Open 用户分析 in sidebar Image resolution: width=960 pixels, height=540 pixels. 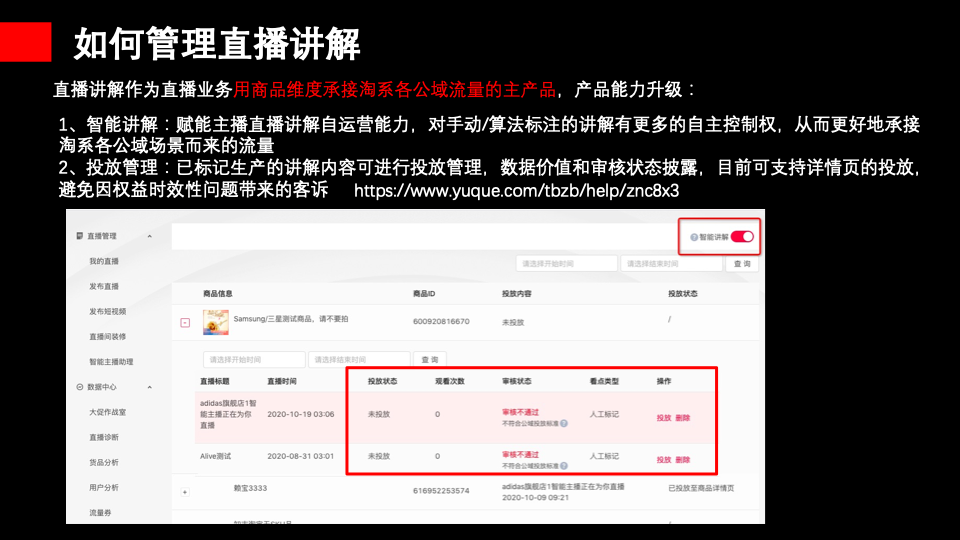coord(104,488)
